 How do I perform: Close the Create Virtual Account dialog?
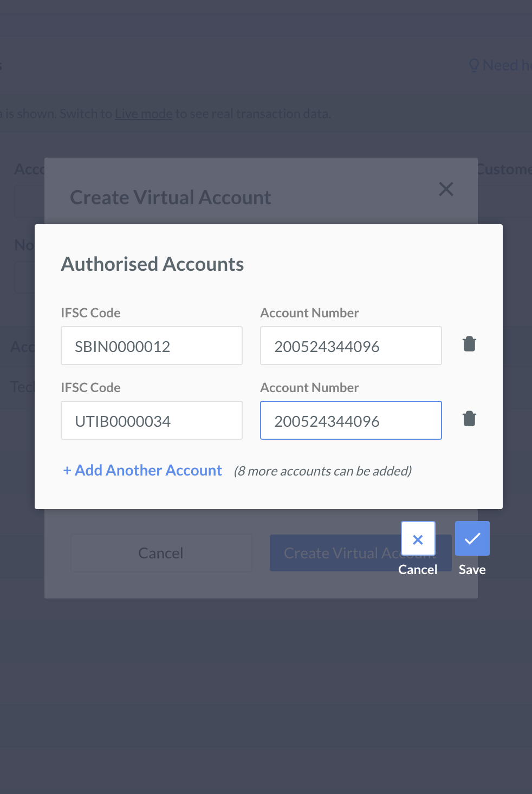coord(446,189)
